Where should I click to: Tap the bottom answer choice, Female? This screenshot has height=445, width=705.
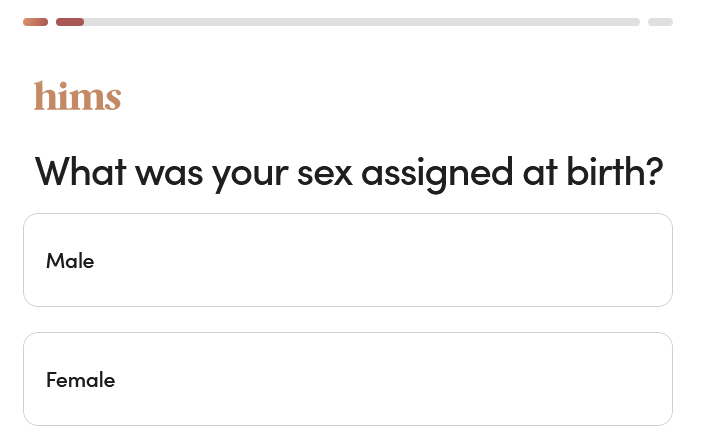347,379
